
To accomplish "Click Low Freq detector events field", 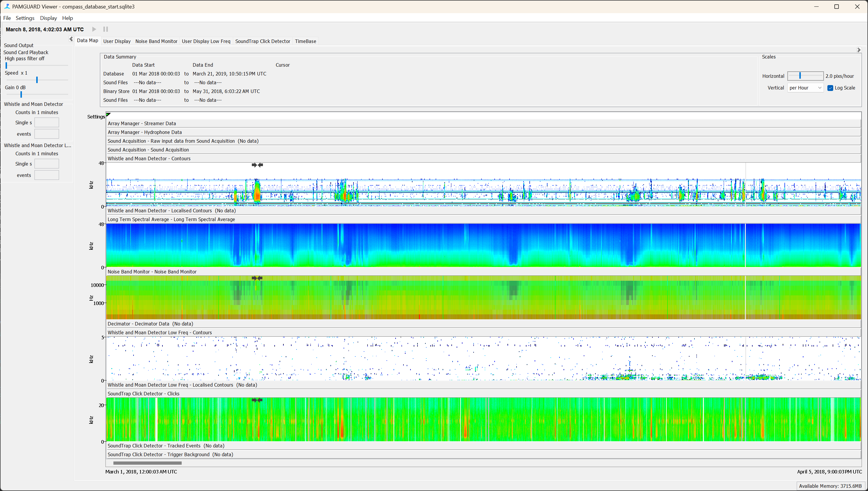I will click(x=46, y=175).
